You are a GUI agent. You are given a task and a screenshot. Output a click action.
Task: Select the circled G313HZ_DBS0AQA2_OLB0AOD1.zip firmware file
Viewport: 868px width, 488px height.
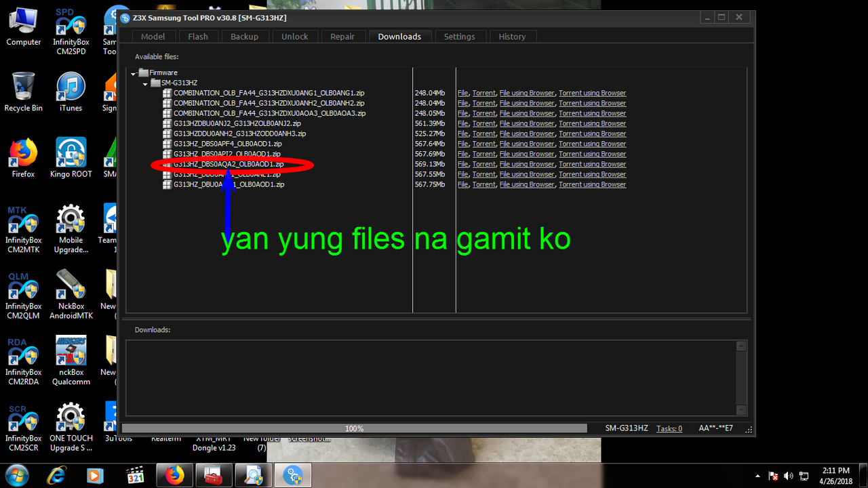click(229, 164)
